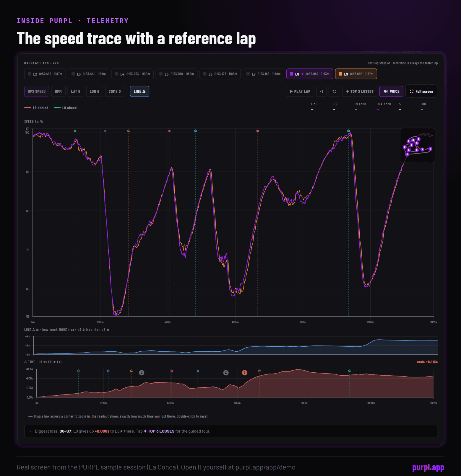461x476 pixels.
Task: Change the x1 playback speed
Action: click(321, 91)
